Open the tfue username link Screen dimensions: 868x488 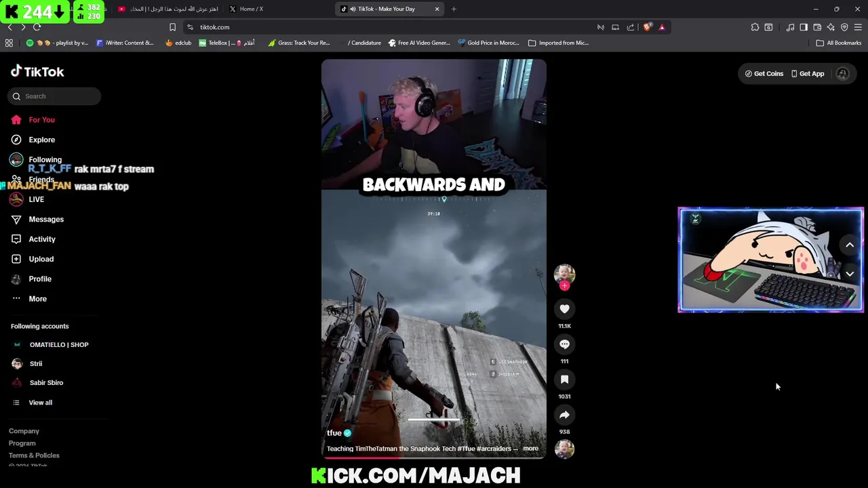(334, 433)
